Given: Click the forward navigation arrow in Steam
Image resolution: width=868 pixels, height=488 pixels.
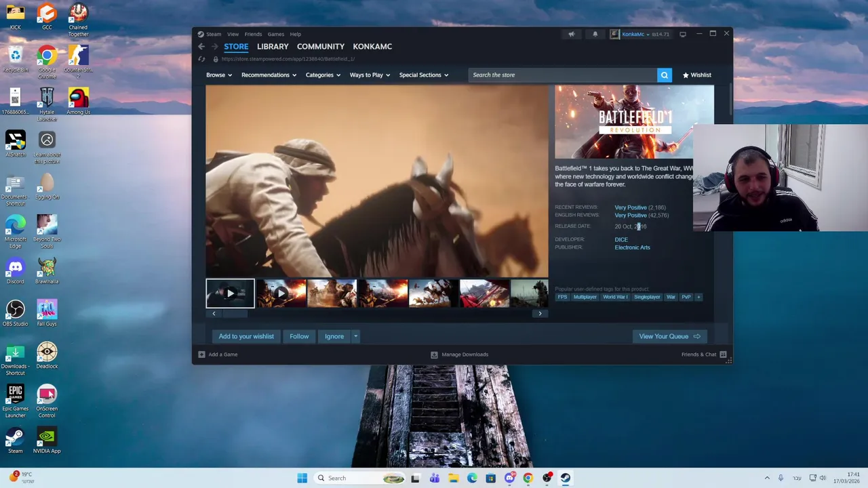Looking at the screenshot, I should pyautogui.click(x=215, y=47).
